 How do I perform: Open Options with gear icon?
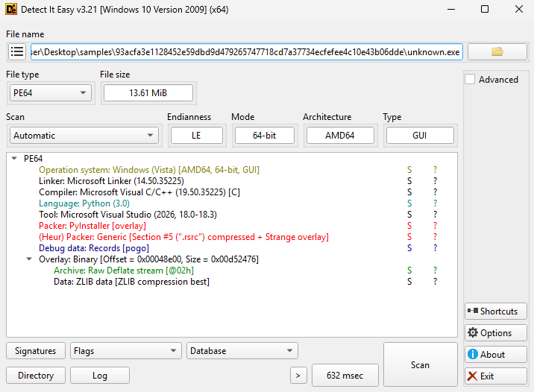495,333
